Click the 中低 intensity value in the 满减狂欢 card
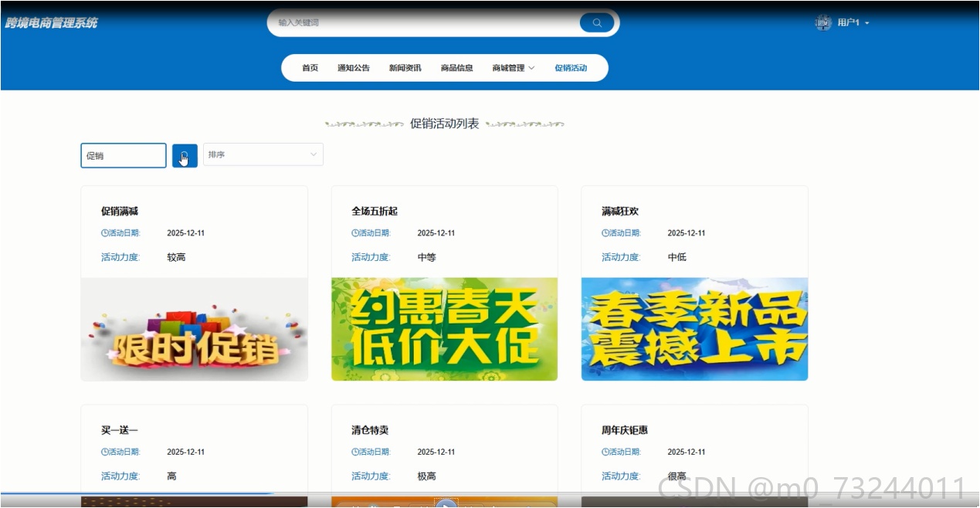Viewport: 980px width, 508px height. (677, 257)
